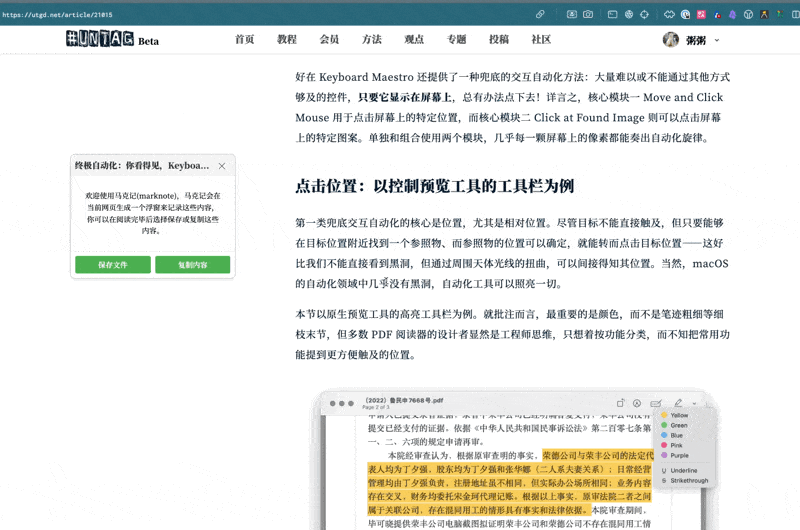Expand the dropdown arrow beside 粥粥
The image size is (800, 530).
pos(717,40)
